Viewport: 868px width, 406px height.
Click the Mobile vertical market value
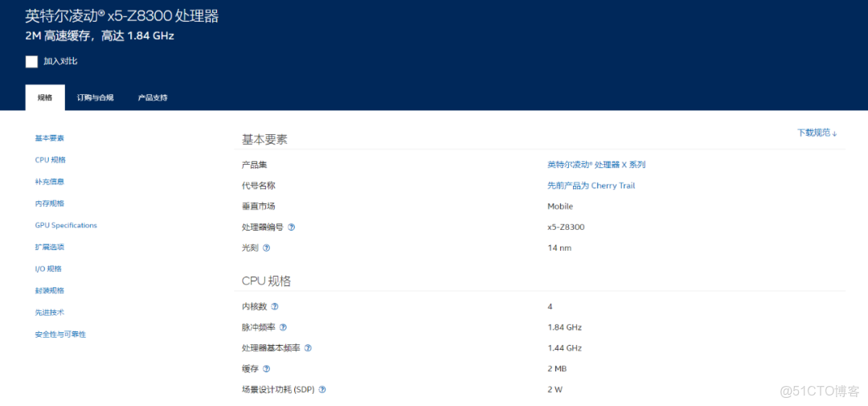click(560, 207)
